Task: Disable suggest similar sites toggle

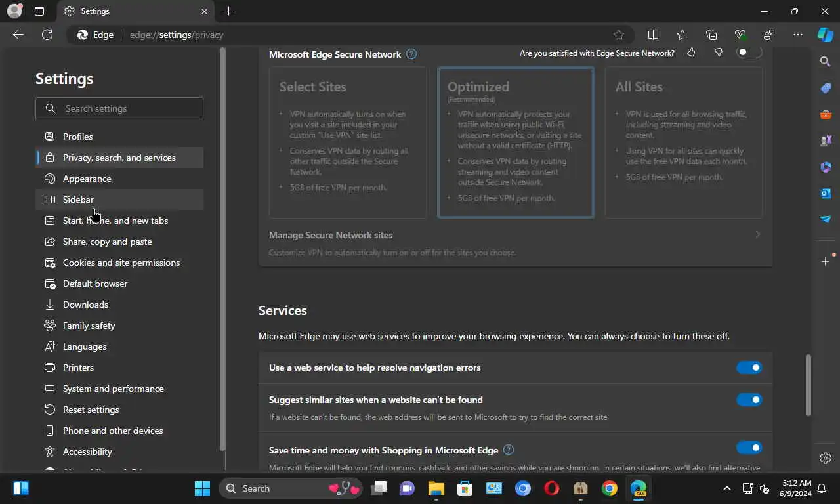Action: [x=749, y=400]
